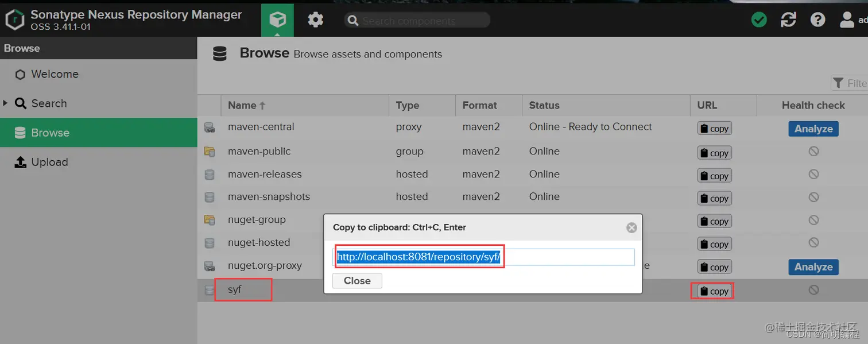Screen dimensions: 868x344
Task: Click the maven-central proxy repository icon
Action: point(210,127)
